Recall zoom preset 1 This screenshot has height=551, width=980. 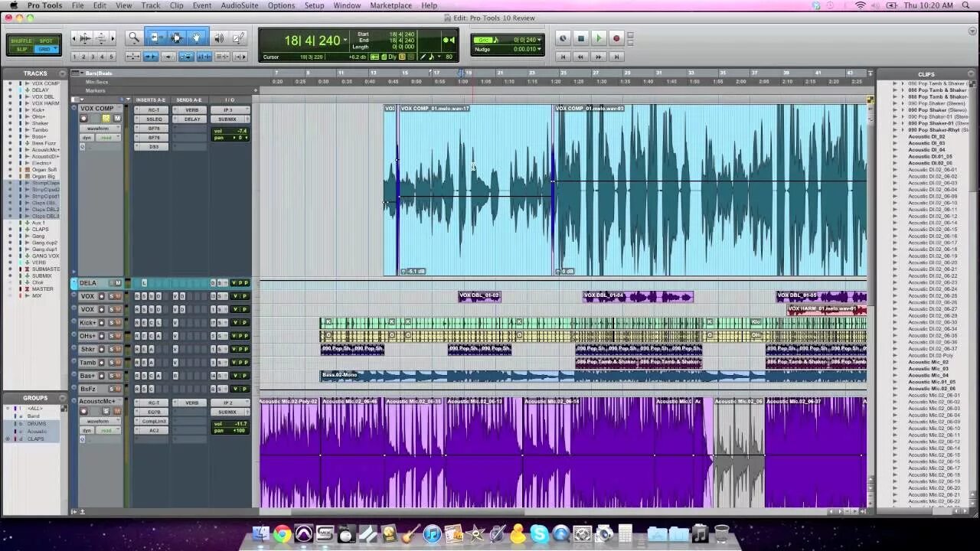[x=75, y=57]
